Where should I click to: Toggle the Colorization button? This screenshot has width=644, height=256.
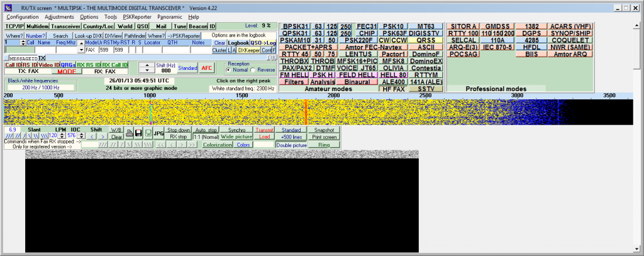(x=217, y=145)
